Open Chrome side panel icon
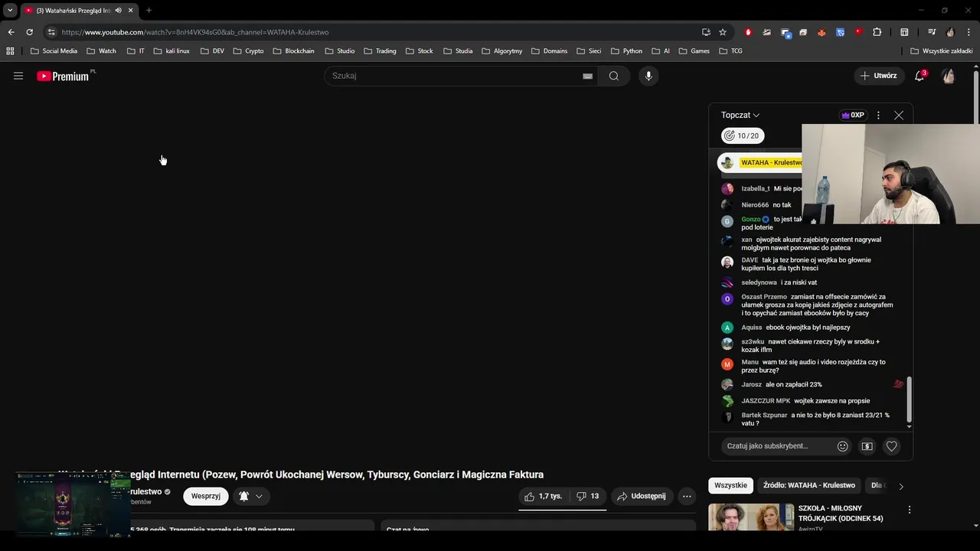The width and height of the screenshot is (980, 551). coord(904,32)
